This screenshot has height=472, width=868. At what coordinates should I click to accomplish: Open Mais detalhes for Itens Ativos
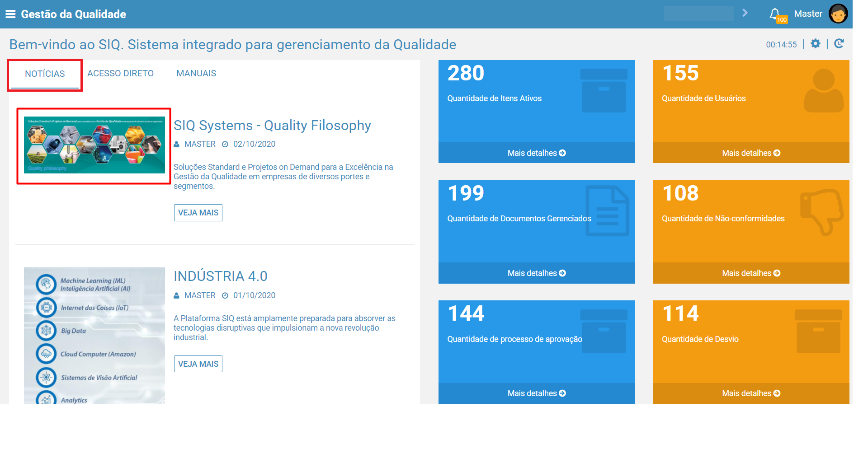tap(537, 153)
